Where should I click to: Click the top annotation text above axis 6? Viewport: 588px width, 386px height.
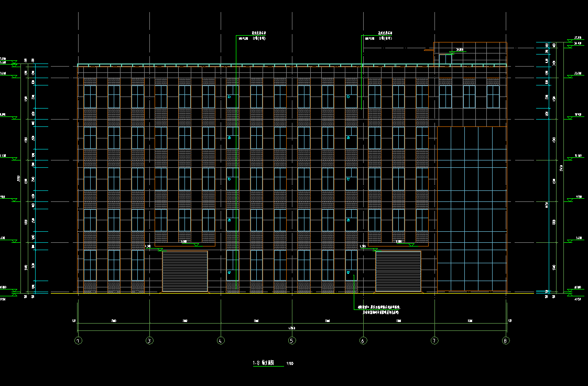(378, 36)
